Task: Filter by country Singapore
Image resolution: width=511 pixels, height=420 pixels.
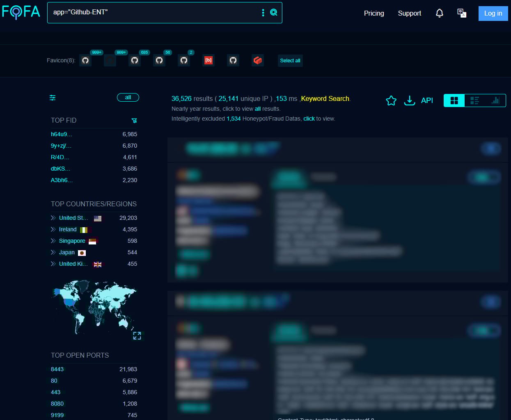Action: tap(72, 241)
